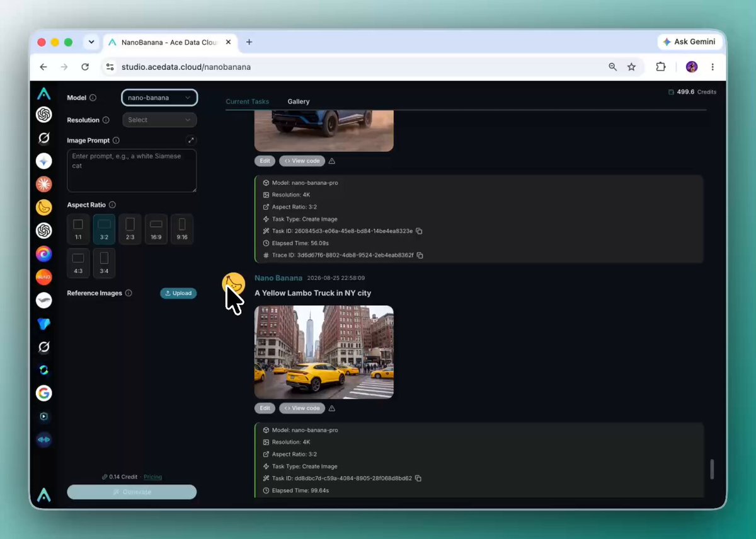Bookmark this page with the star icon
Image resolution: width=756 pixels, height=539 pixels.
[x=631, y=67]
